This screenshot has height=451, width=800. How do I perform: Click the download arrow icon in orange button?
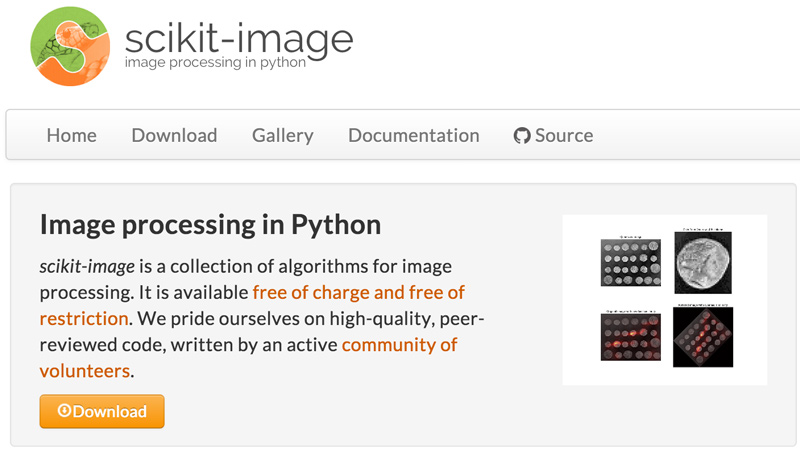(x=64, y=411)
